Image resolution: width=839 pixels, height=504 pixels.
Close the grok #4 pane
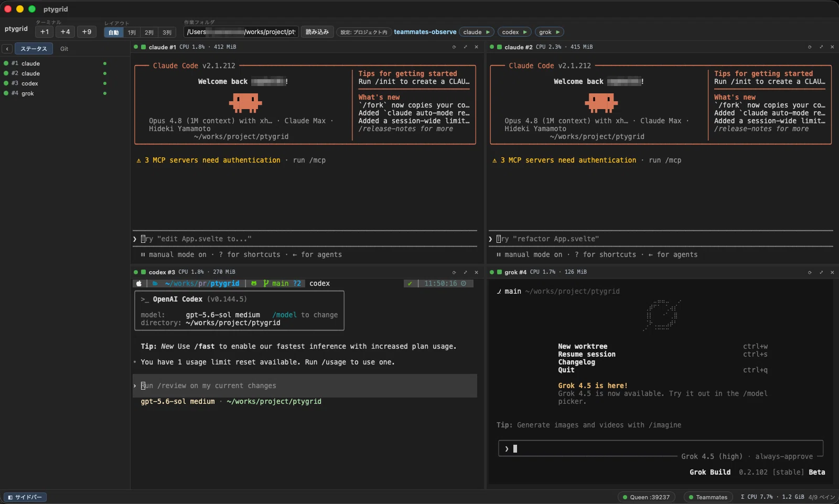(832, 272)
